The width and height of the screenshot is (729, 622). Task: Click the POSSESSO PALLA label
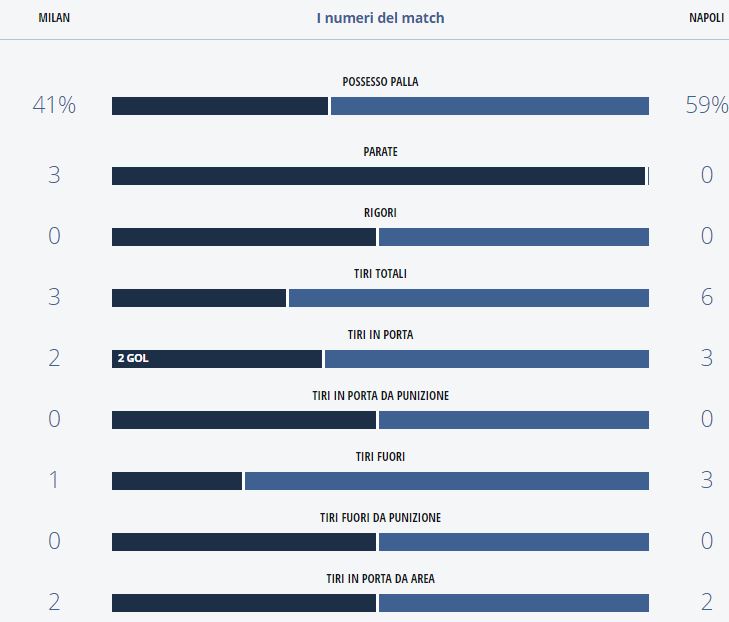point(380,82)
